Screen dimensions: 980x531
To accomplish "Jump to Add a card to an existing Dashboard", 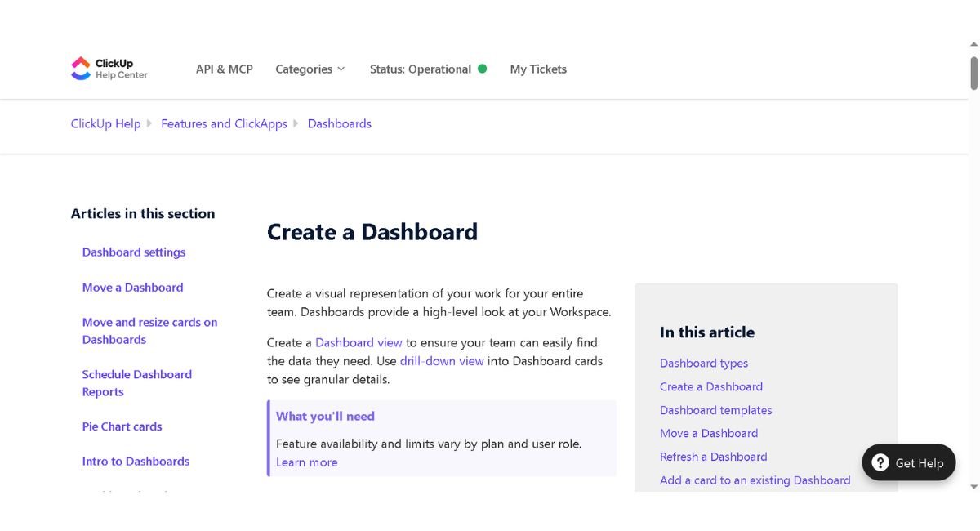I will (755, 480).
